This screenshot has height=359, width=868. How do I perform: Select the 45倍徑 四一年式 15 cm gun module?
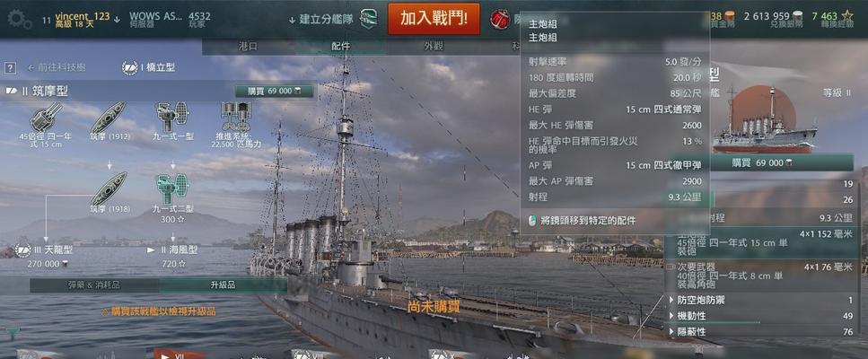point(46,125)
